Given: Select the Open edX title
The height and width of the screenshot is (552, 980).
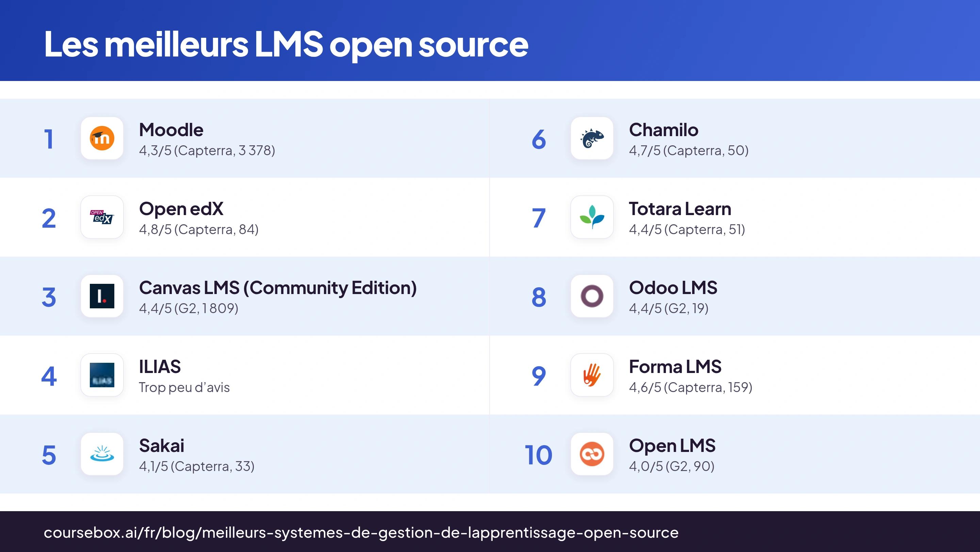Looking at the screenshot, I should point(181,209).
